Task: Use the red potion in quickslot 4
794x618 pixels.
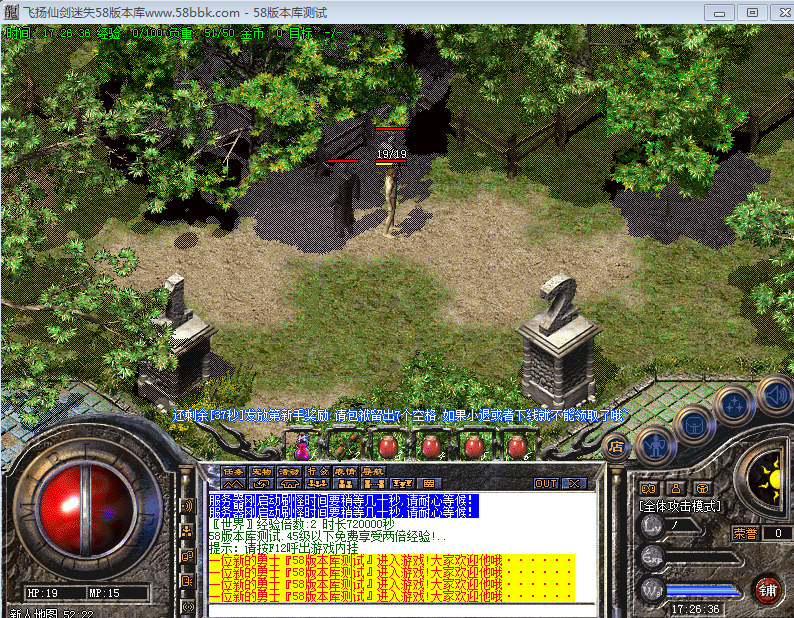Action: click(x=431, y=446)
